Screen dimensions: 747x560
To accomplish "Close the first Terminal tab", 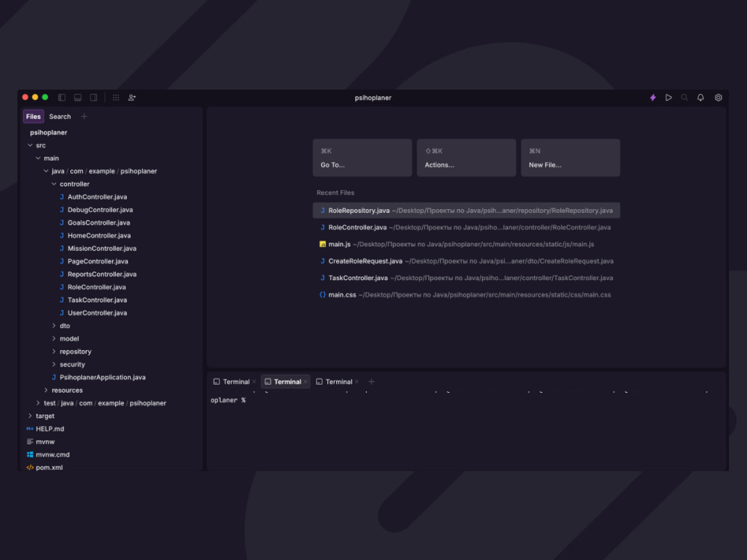I will 255,382.
